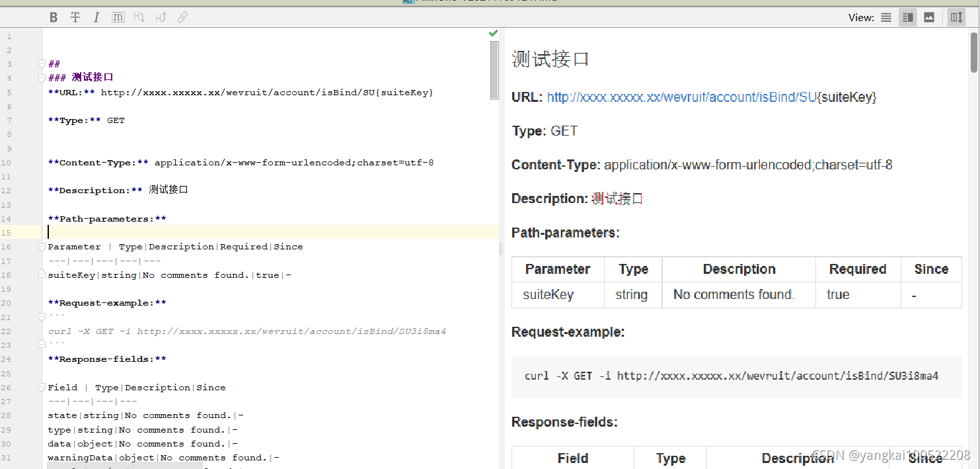Click the '测试接口' heading in the preview
The image size is (980, 469).
point(550,60)
